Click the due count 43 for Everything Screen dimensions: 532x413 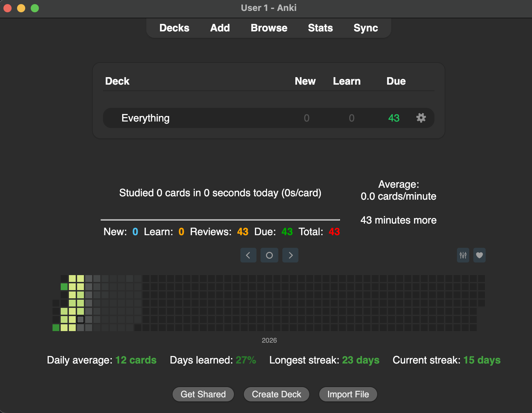tap(394, 118)
